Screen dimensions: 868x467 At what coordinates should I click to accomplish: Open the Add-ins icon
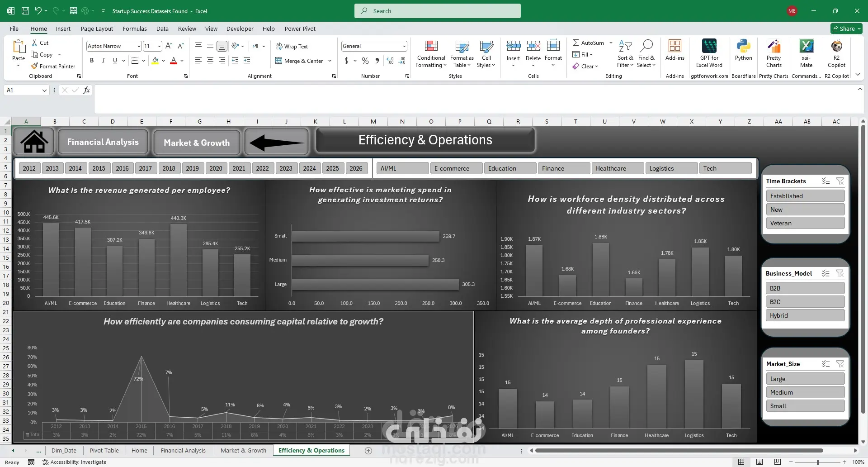pos(675,46)
